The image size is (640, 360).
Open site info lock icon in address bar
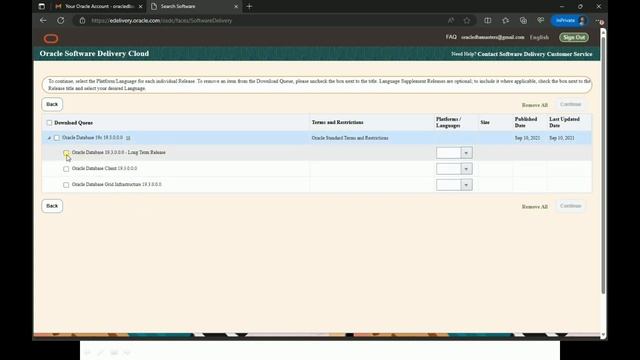[x=82, y=20]
